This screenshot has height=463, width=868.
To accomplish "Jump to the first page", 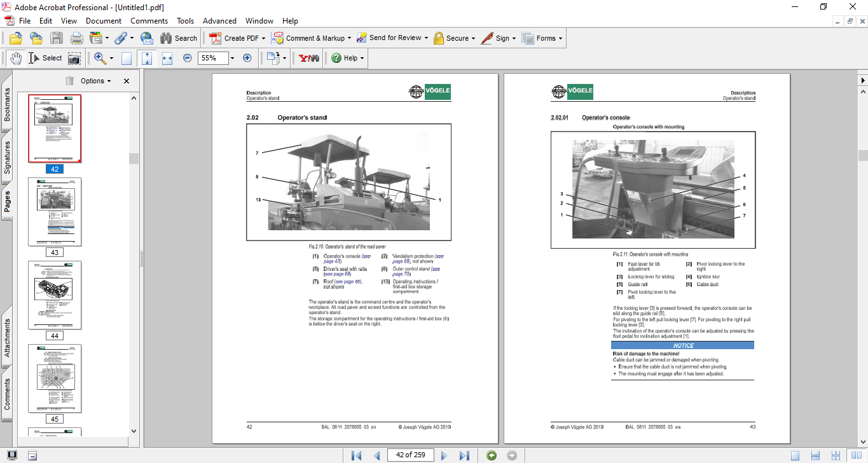I will point(356,455).
